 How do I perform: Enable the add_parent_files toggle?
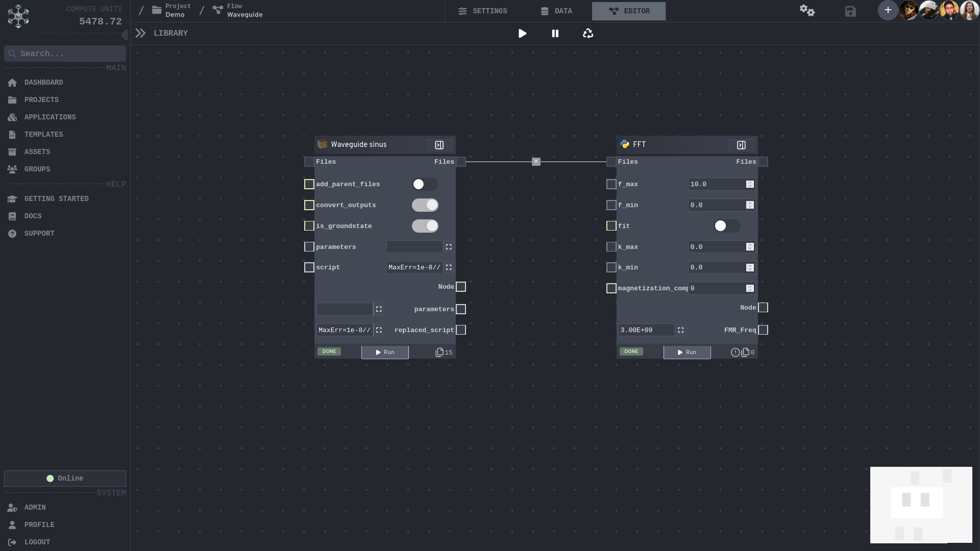pyautogui.click(x=425, y=184)
